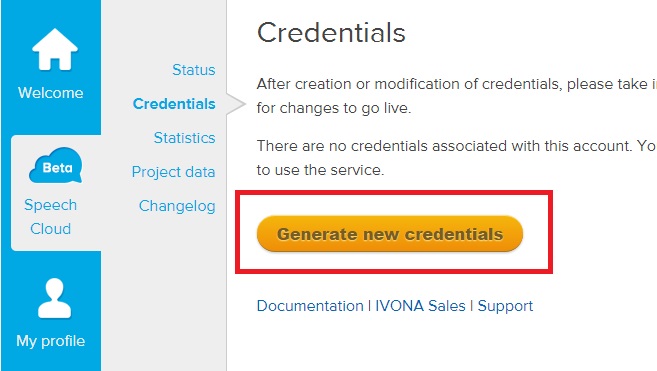Click the 'There are no credentials' message
This screenshot has width=657, height=371.
(457, 146)
